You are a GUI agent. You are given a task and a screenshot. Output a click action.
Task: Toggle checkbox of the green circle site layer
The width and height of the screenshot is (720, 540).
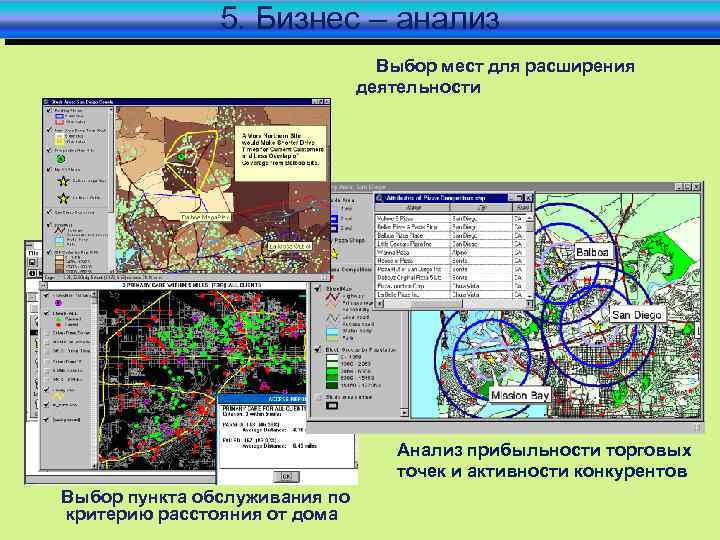(x=49, y=150)
